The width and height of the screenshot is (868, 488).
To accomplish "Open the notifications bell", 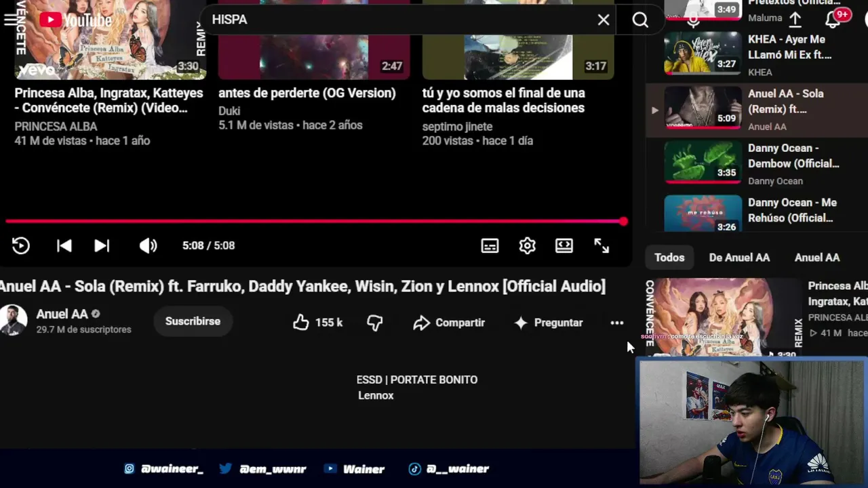I will 833,19.
